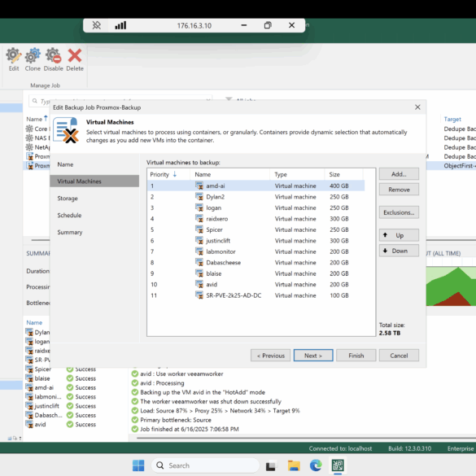Click the taskbar Search box

point(205,465)
